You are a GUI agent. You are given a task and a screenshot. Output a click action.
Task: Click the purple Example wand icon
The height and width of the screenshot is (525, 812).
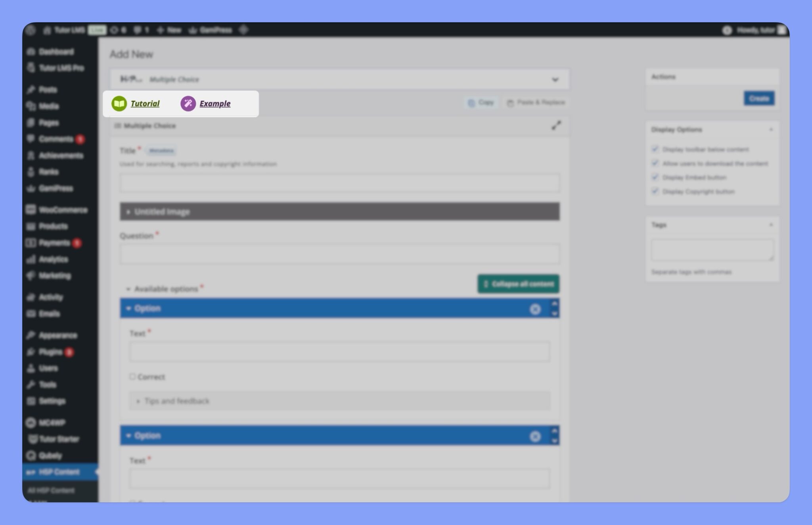click(188, 104)
